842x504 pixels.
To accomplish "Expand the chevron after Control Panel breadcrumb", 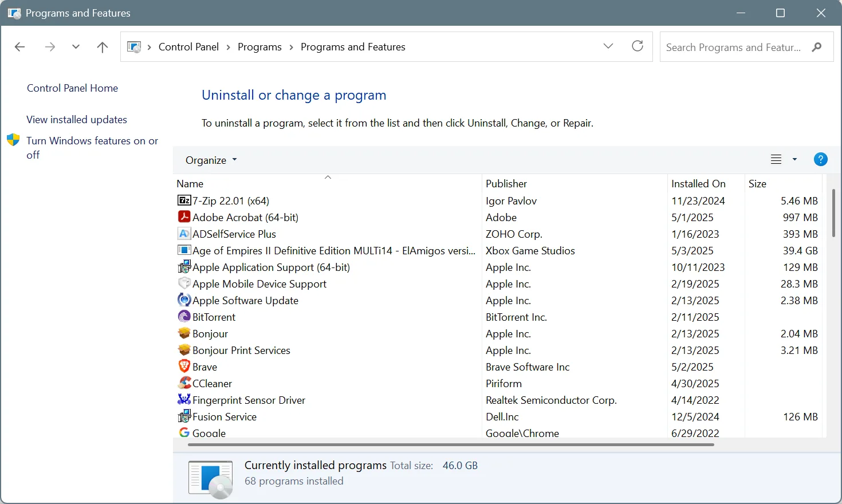I will coord(229,47).
